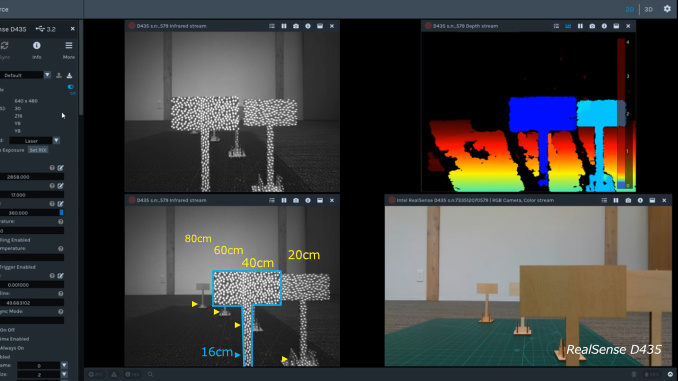678x381 pixels.
Task: Capture a snapshot of the Color stream
Action: (628, 200)
